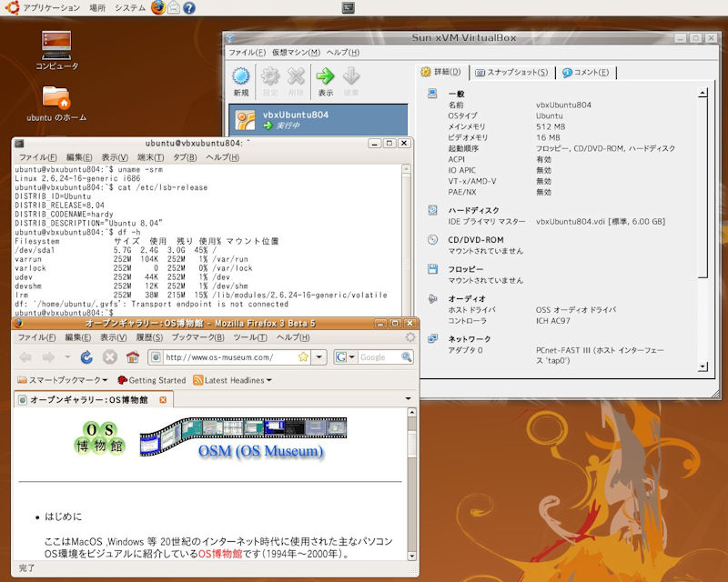Click the terminal icon in the top panel
Viewport: 728px width, 582px height.
pyautogui.click(x=349, y=7)
